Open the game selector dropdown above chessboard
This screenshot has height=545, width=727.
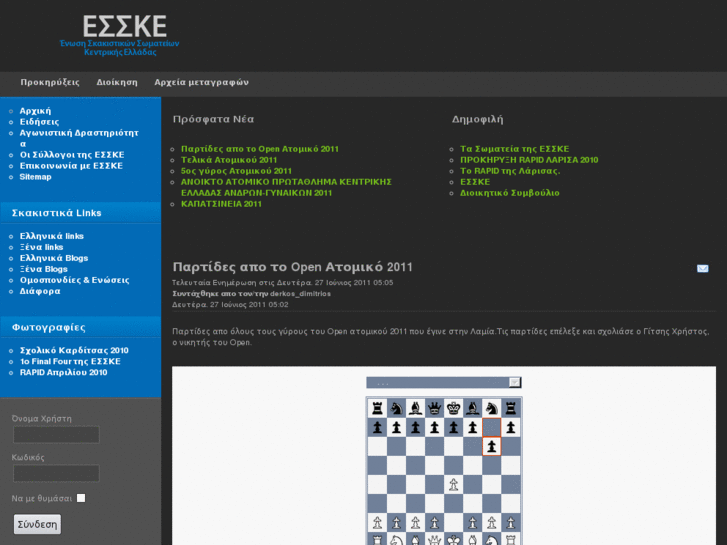click(444, 382)
